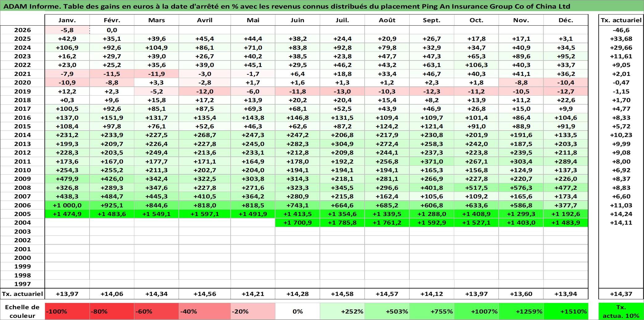Click the +14,37 overall actuarial rate
Image resolution: width=644 pixels, height=320 pixels.
(621, 294)
